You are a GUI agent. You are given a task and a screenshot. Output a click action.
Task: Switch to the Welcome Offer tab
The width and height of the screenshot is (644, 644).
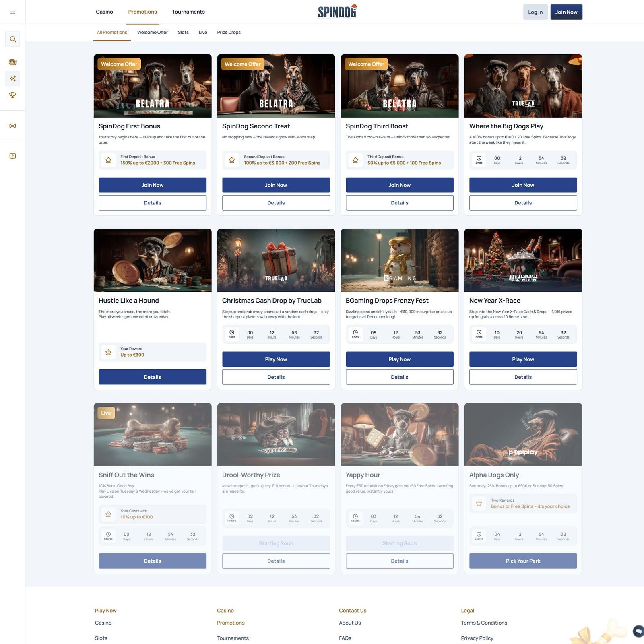tap(153, 32)
